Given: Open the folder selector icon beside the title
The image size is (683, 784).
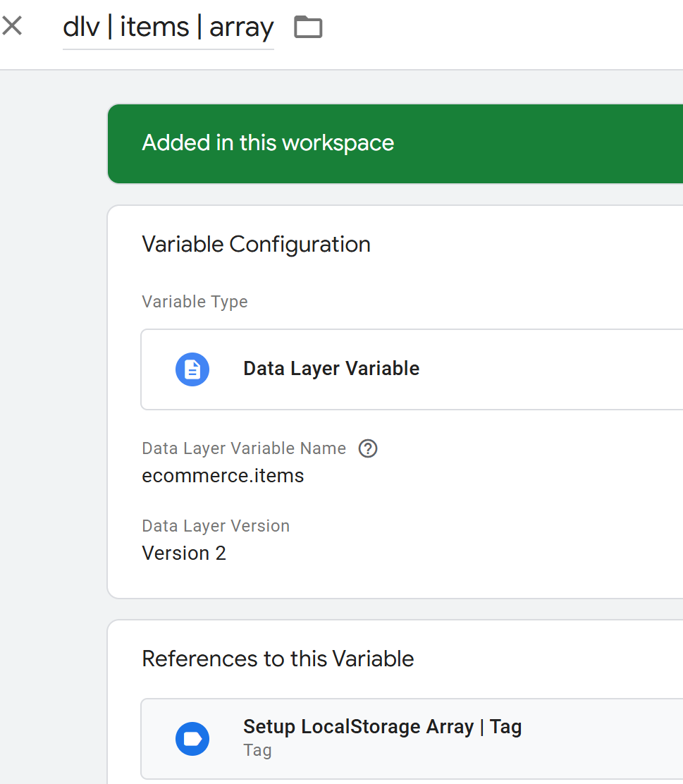Looking at the screenshot, I should coord(308,27).
